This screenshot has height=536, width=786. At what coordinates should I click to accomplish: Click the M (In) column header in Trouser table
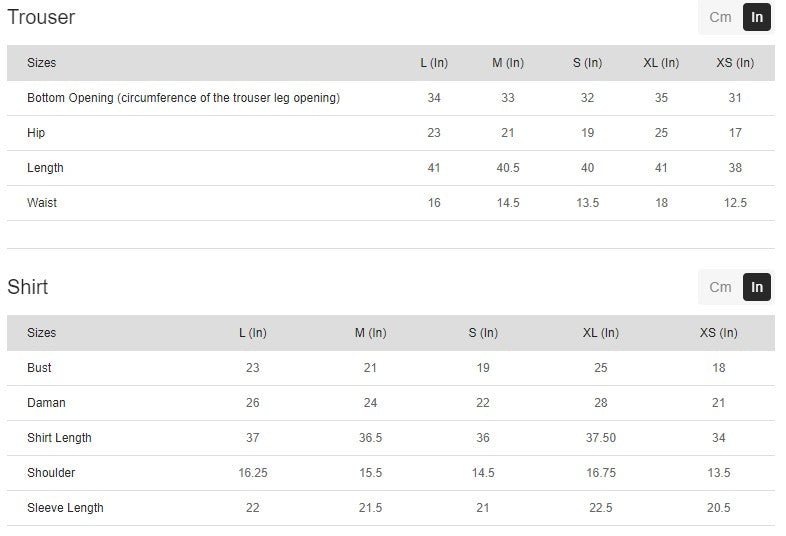[508, 63]
